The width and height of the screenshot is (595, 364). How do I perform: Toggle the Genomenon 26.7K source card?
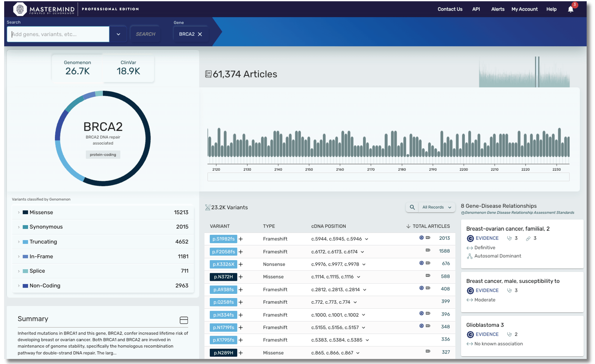pyautogui.click(x=77, y=68)
